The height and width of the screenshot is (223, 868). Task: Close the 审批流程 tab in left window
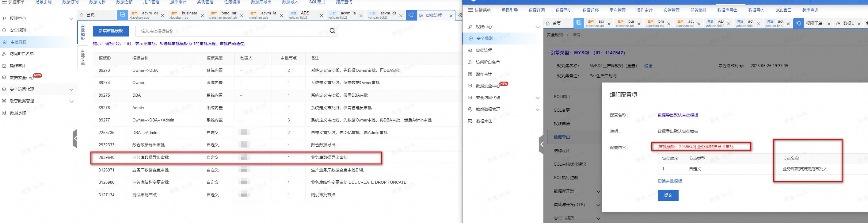[x=451, y=16]
